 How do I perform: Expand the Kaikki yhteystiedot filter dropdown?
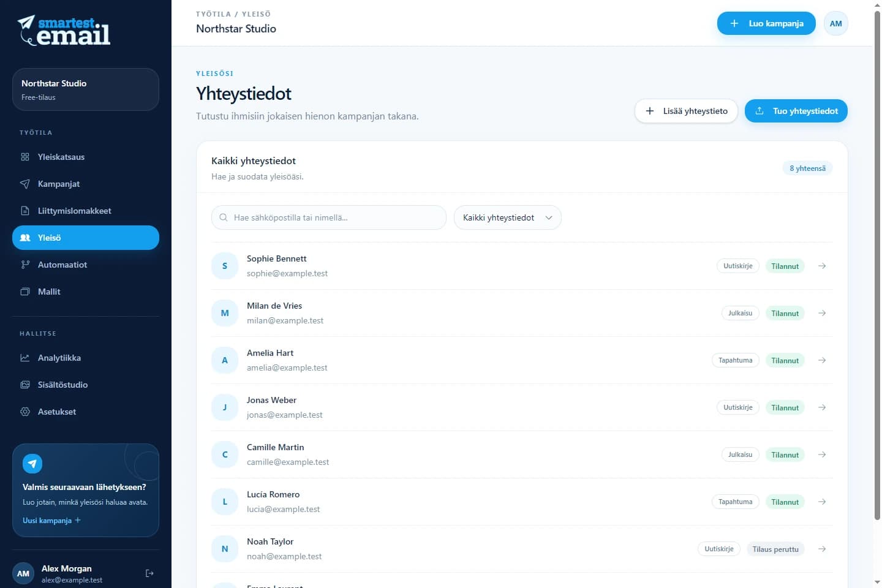[x=507, y=217]
